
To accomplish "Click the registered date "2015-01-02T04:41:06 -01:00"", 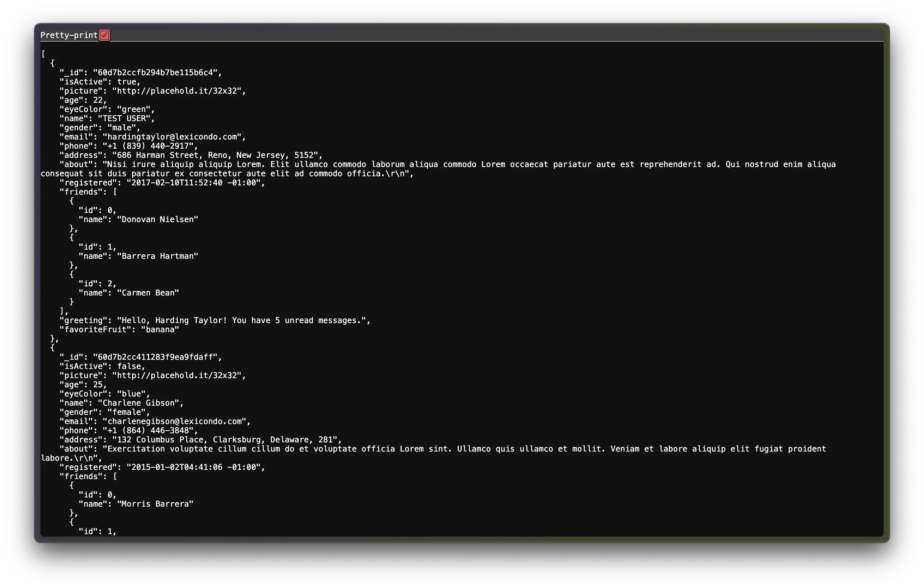I will [x=194, y=467].
